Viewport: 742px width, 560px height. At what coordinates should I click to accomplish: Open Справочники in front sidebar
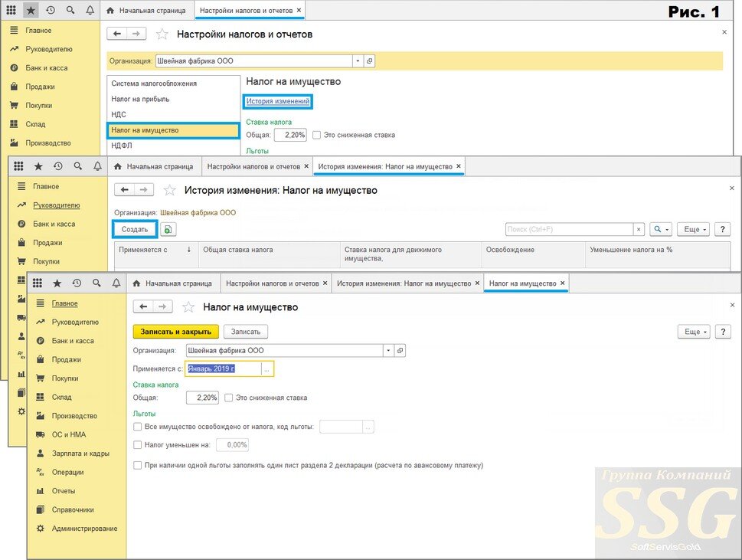click(73, 510)
